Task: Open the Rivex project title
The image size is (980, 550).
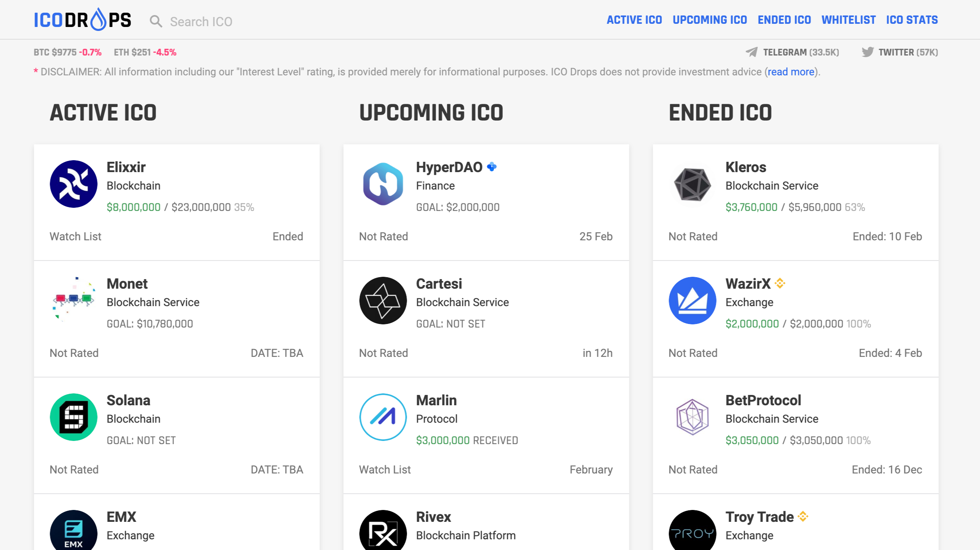Action: click(434, 517)
